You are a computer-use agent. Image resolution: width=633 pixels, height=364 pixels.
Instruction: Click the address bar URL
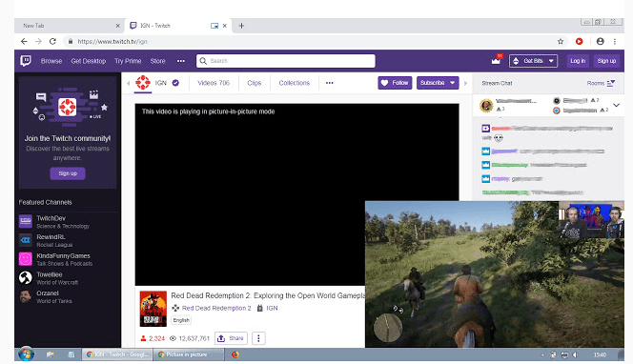(112, 41)
